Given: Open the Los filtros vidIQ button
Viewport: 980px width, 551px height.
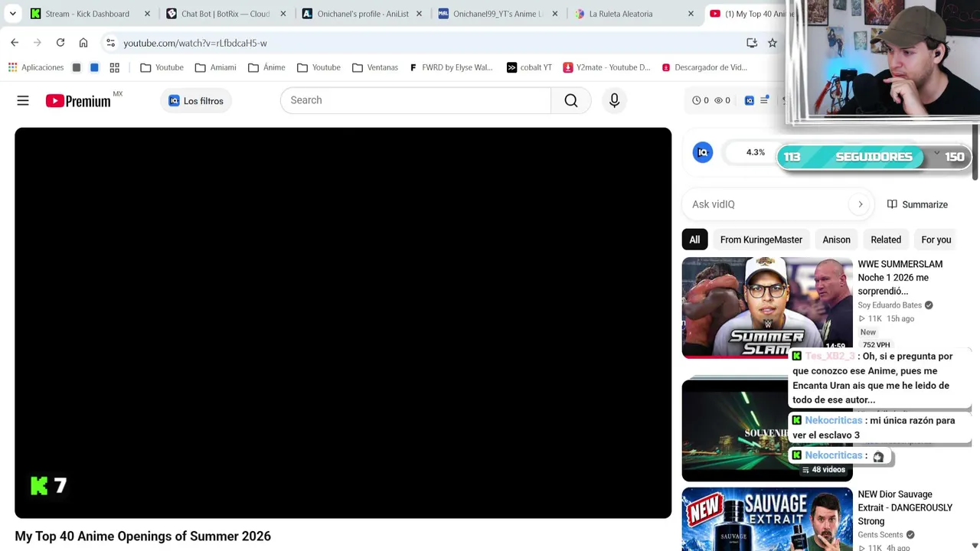Looking at the screenshot, I should tap(196, 101).
